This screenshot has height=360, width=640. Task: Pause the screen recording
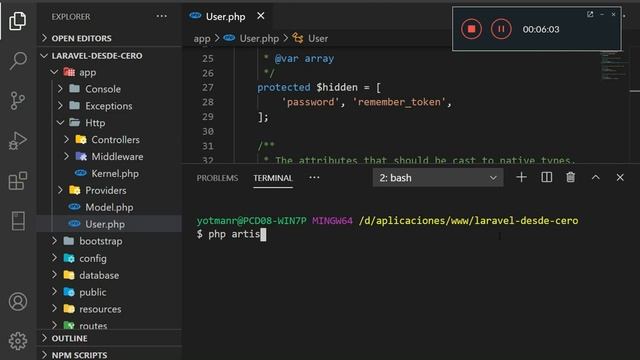[x=501, y=29]
